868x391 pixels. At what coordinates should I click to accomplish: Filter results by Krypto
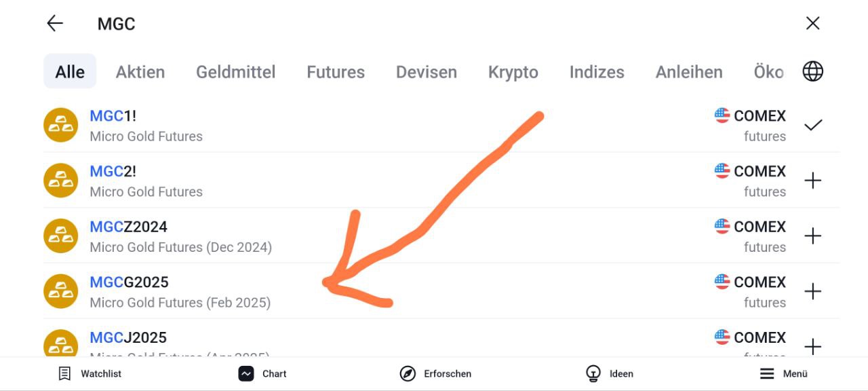tap(513, 72)
